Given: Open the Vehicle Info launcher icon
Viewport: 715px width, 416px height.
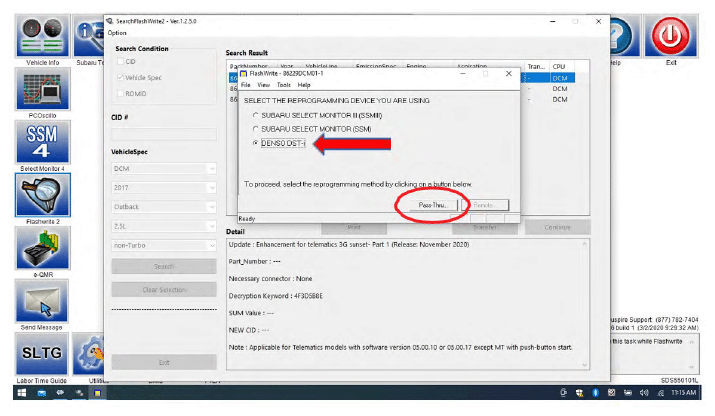Looking at the screenshot, I should coord(42,36).
